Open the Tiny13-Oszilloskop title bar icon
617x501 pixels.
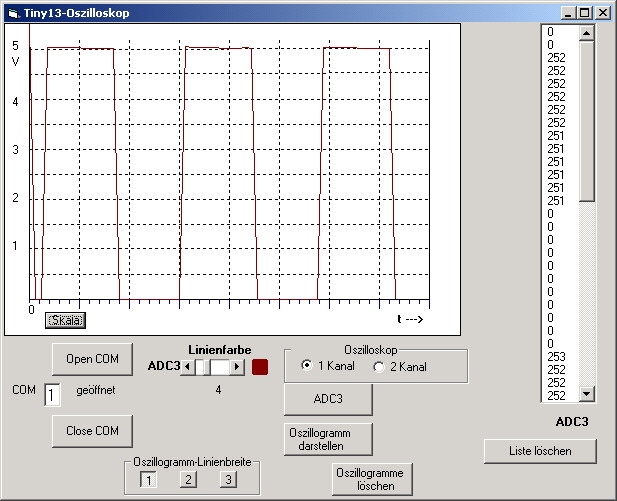(12, 13)
